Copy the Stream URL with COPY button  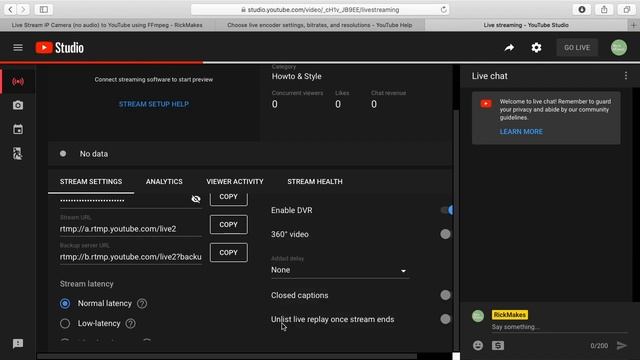tap(229, 224)
